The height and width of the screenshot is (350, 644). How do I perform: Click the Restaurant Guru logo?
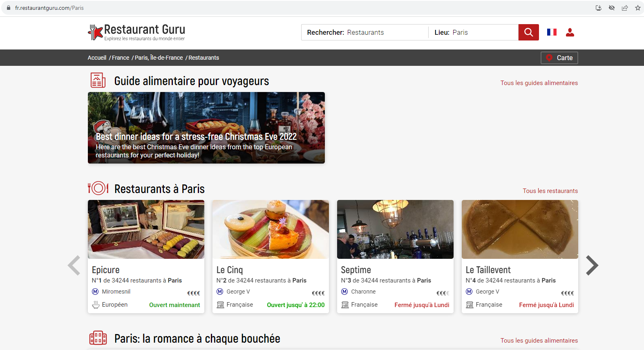[x=136, y=32]
